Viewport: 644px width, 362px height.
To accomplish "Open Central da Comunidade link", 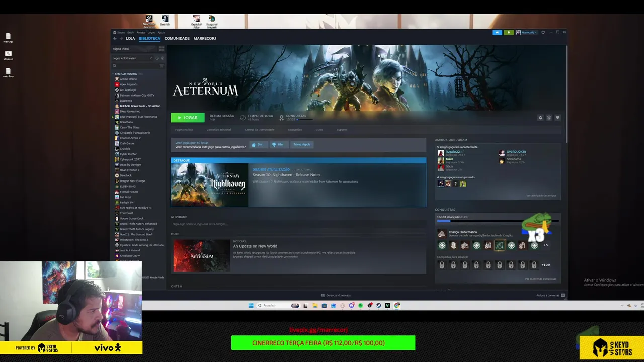I will tap(260, 130).
